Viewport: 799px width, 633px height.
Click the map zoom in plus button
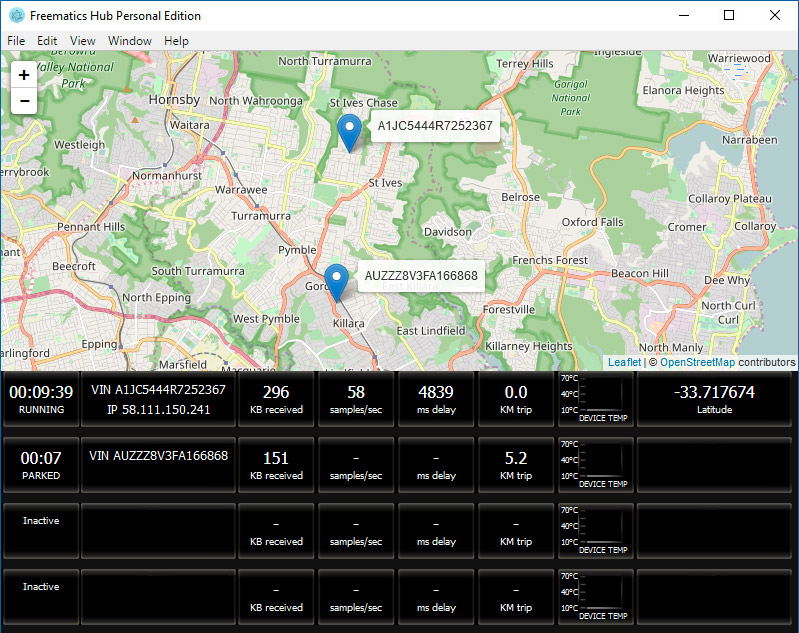24,75
